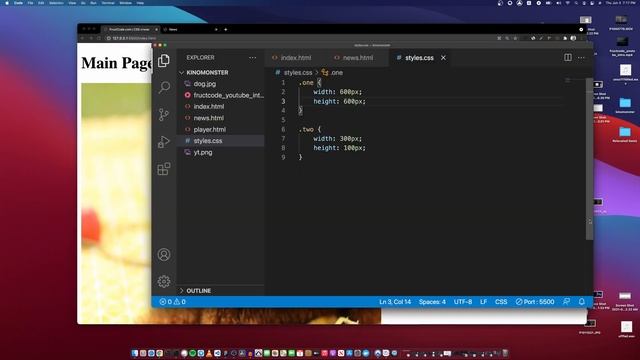
Task: Click Port : 5500 live server status
Action: 535,302
